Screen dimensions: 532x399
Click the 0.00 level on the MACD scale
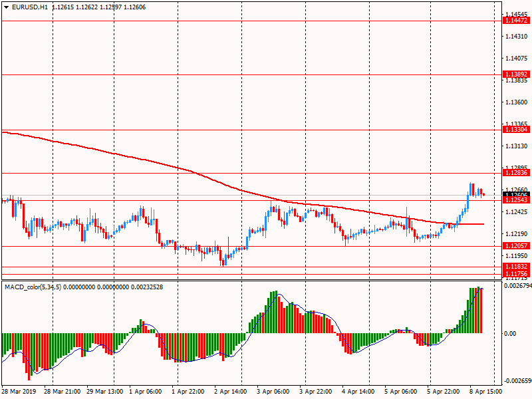pyautogui.click(x=509, y=333)
